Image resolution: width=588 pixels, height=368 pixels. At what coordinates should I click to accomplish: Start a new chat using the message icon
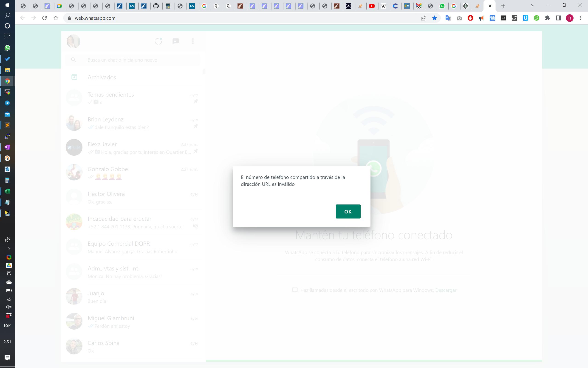tap(176, 41)
